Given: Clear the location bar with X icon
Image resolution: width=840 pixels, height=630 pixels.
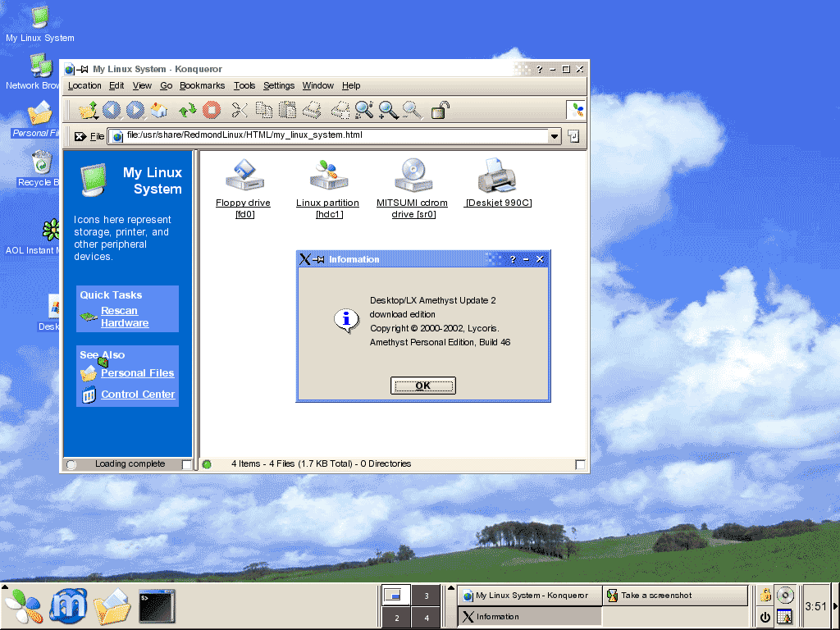Looking at the screenshot, I should pos(80,137).
